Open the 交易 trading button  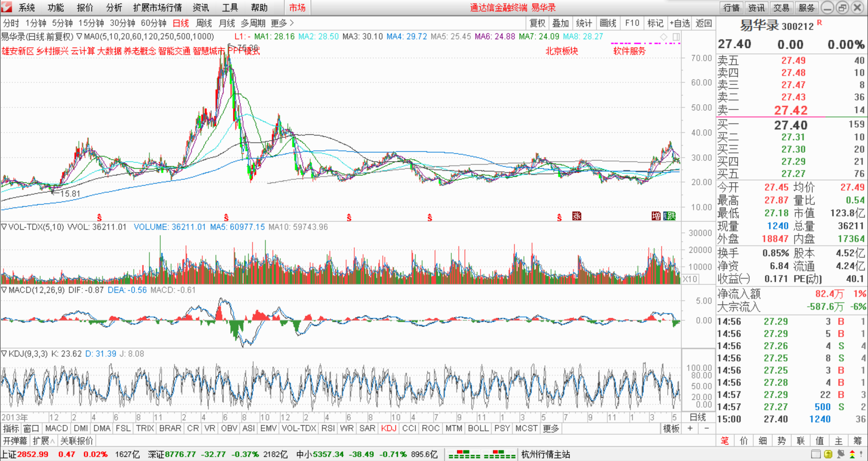pos(781,8)
